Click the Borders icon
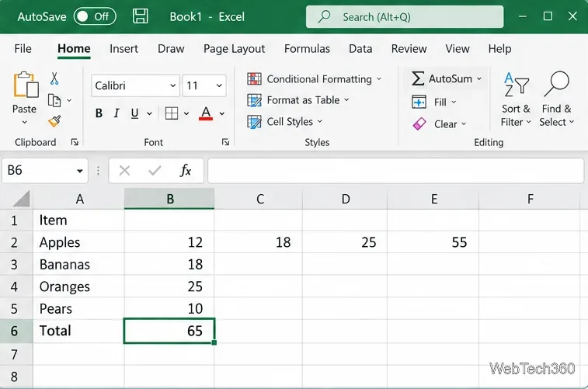 pyautogui.click(x=172, y=113)
